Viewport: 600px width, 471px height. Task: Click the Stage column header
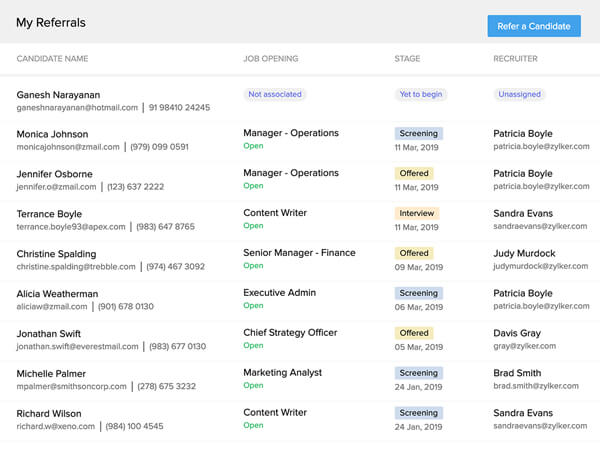(x=407, y=59)
